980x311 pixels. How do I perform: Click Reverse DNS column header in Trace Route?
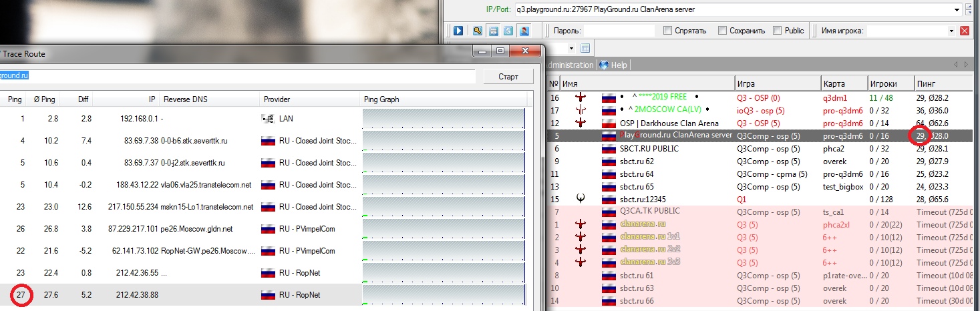coord(210,99)
